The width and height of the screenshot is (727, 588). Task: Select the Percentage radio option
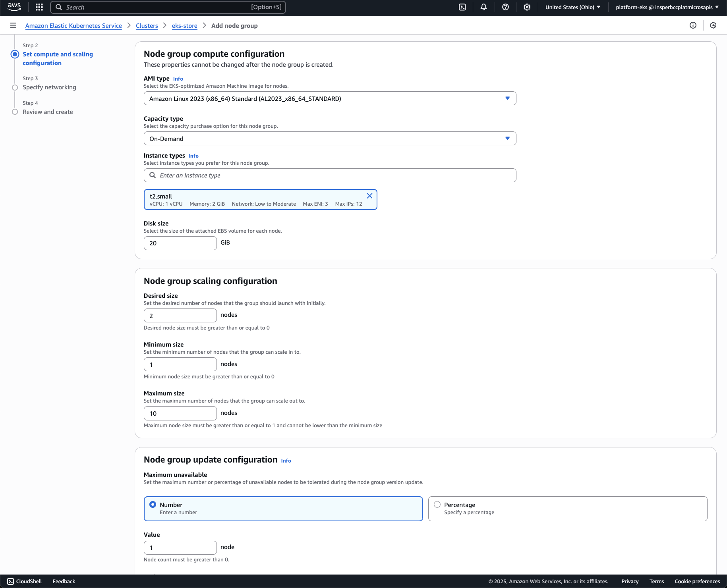[437, 505]
